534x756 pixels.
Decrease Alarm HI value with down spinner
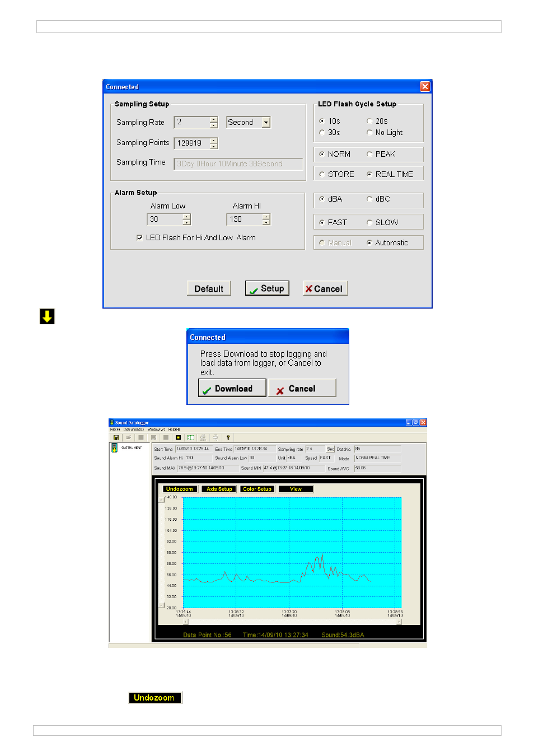tap(266, 222)
